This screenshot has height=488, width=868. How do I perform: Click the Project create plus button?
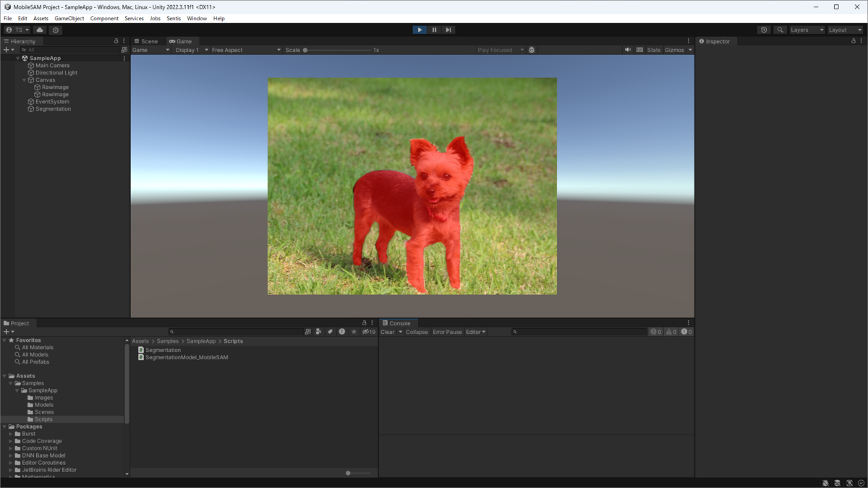pos(8,332)
